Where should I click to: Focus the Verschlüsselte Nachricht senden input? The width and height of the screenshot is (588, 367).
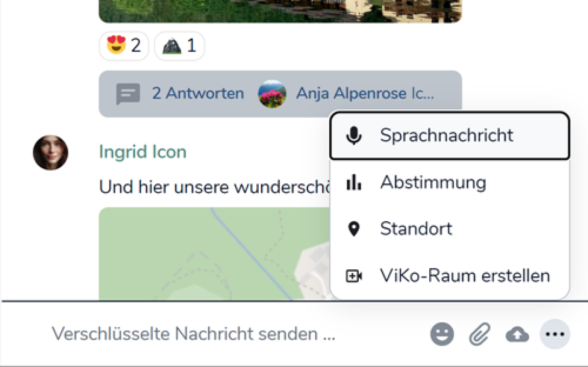194,335
